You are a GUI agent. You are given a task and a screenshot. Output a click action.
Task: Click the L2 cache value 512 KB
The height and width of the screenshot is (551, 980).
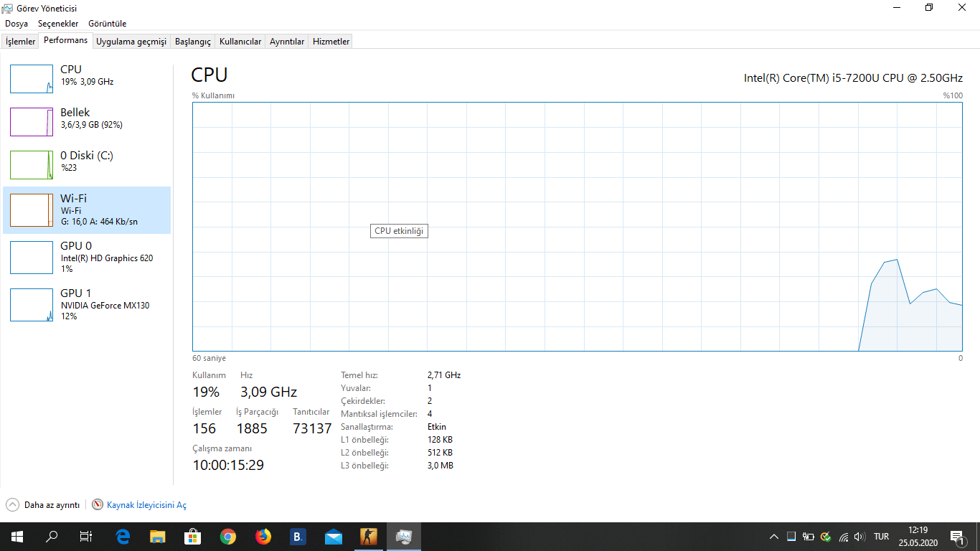tap(440, 453)
